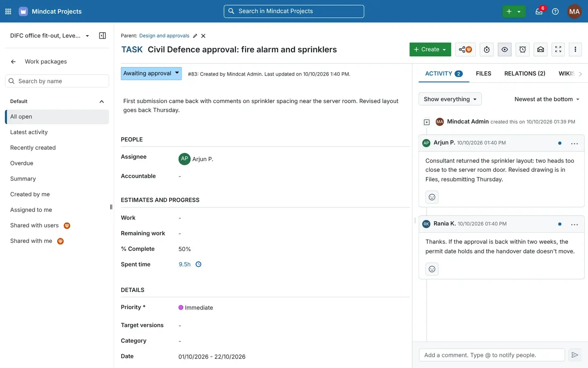Screen dimensions: 588x368
Task: Select the Activity tab
Action: coord(444,74)
